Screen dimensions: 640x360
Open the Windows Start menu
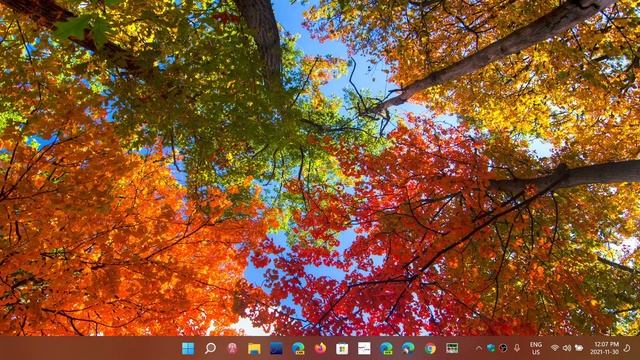point(188,348)
